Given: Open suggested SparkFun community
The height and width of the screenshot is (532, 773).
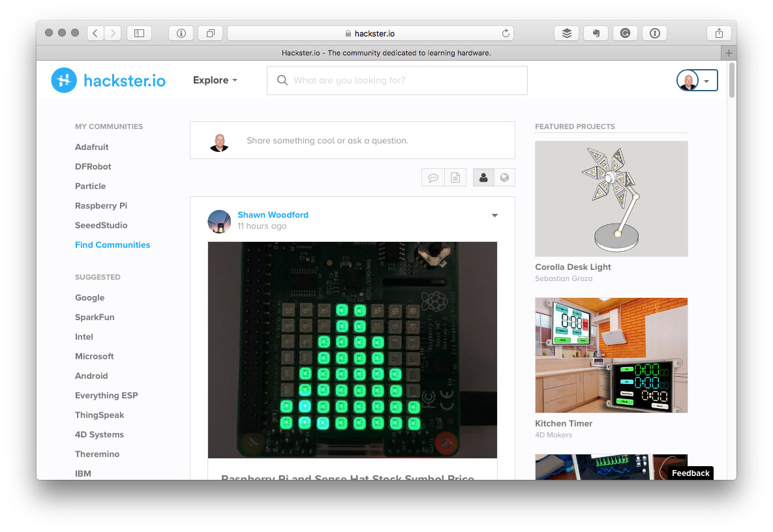Looking at the screenshot, I should pos(95,318).
